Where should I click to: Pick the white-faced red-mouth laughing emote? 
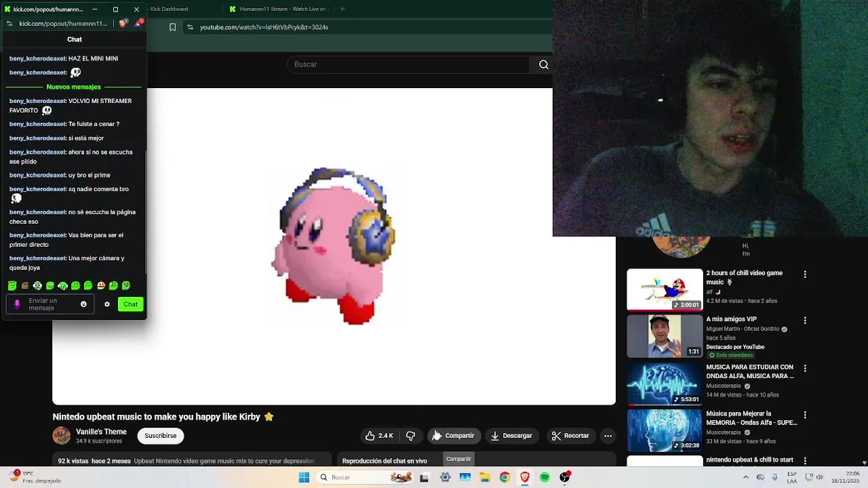point(101,286)
